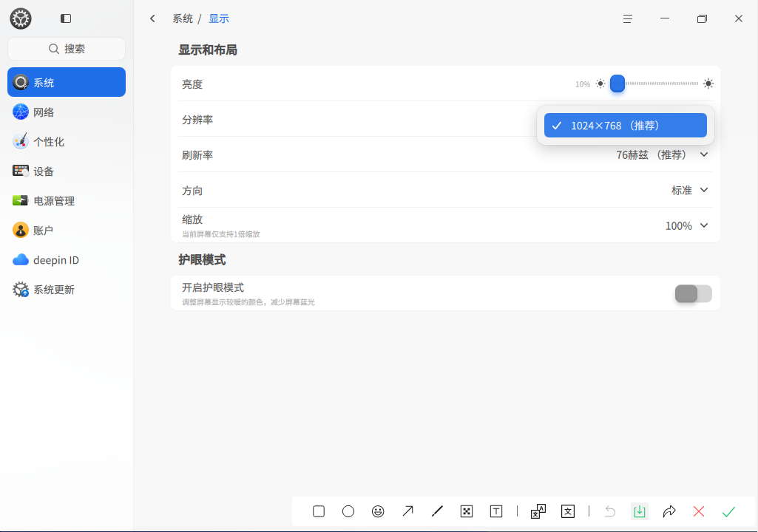758x532 pixels.
Task: Undo last annotation in screenshot toolbar
Action: [610, 511]
